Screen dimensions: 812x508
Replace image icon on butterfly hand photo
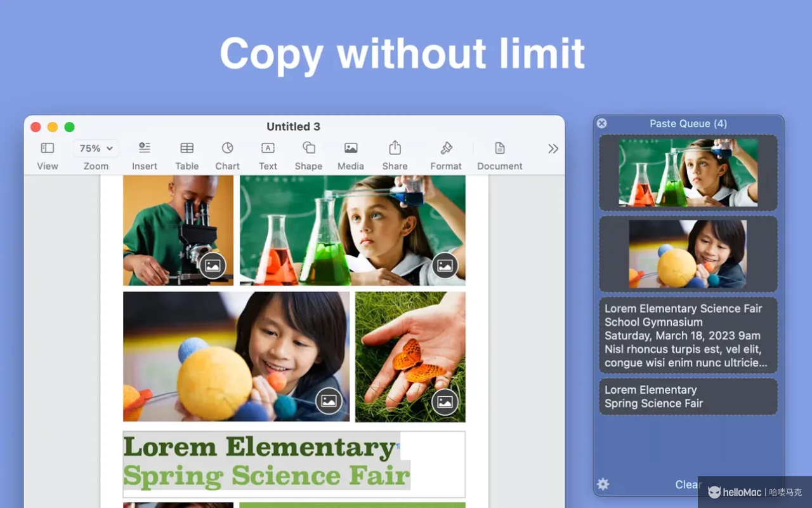click(445, 401)
